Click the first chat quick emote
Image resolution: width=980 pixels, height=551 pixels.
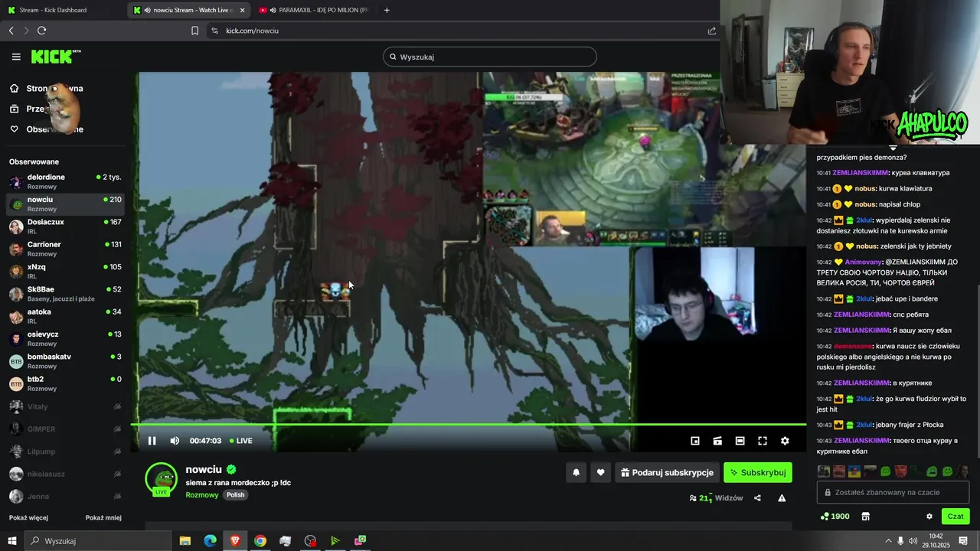[824, 471]
